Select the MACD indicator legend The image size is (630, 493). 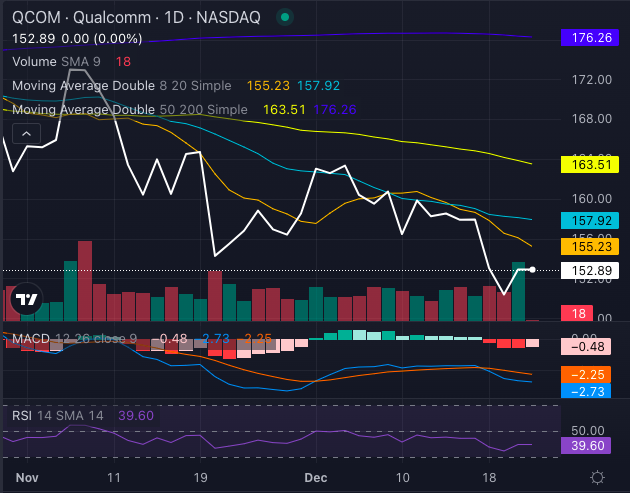click(74, 339)
